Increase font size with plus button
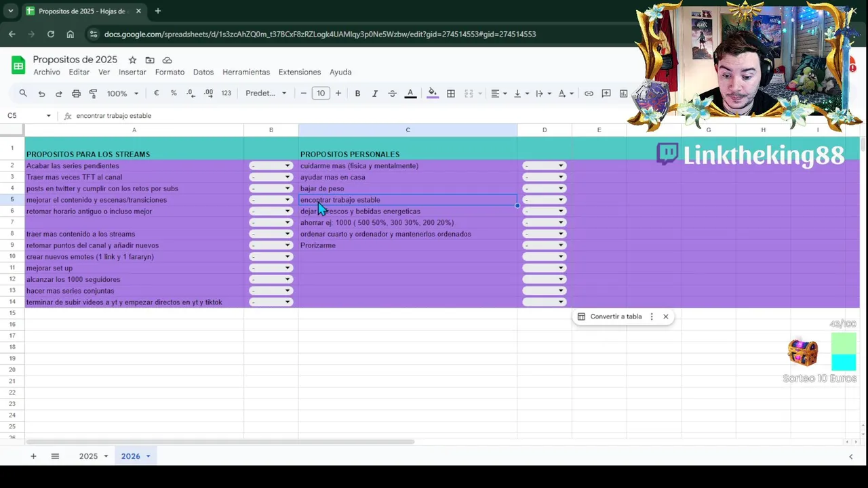The width and height of the screenshot is (868, 488). tap(338, 94)
